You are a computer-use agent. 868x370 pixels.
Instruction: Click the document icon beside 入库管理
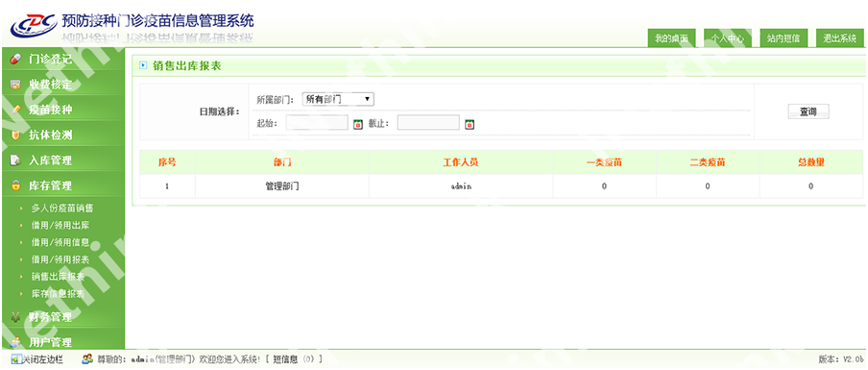point(15,160)
